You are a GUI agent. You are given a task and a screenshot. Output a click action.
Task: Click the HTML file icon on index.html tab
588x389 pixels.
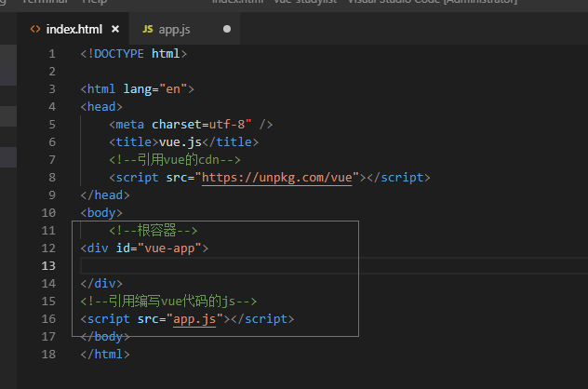click(34, 30)
